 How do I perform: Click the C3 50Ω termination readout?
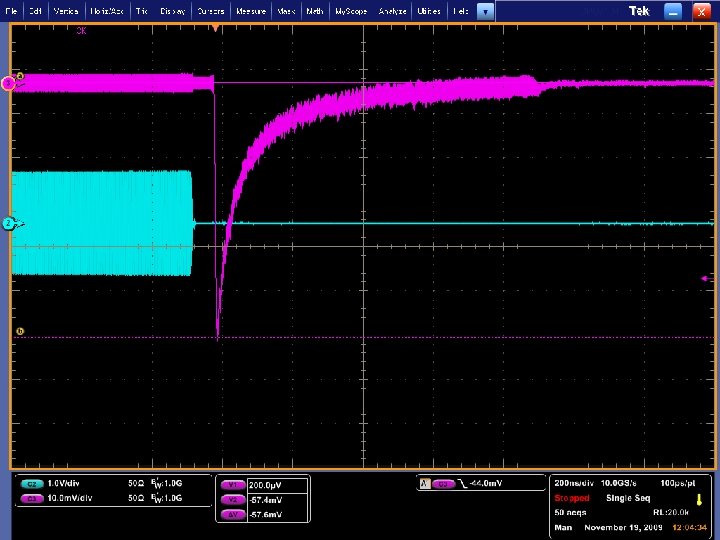click(136, 498)
